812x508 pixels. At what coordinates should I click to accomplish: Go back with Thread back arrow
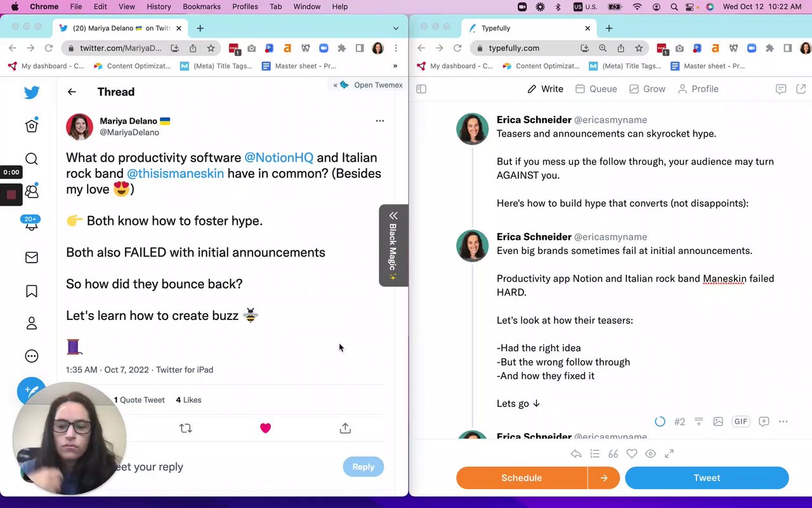click(x=72, y=92)
